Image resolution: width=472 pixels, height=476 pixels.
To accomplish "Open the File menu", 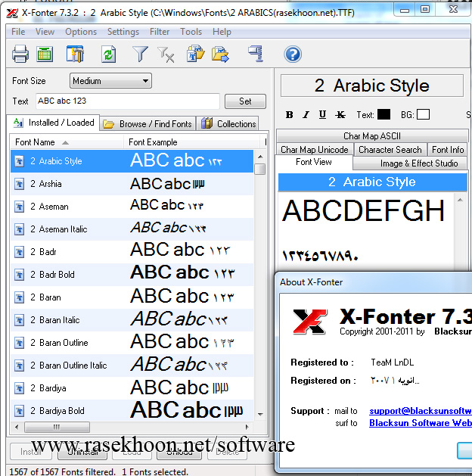I will [x=18, y=32].
